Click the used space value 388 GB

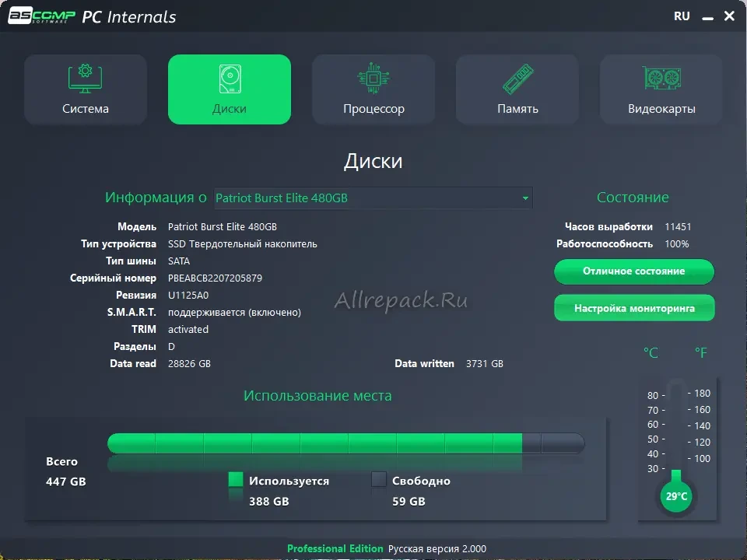point(268,502)
